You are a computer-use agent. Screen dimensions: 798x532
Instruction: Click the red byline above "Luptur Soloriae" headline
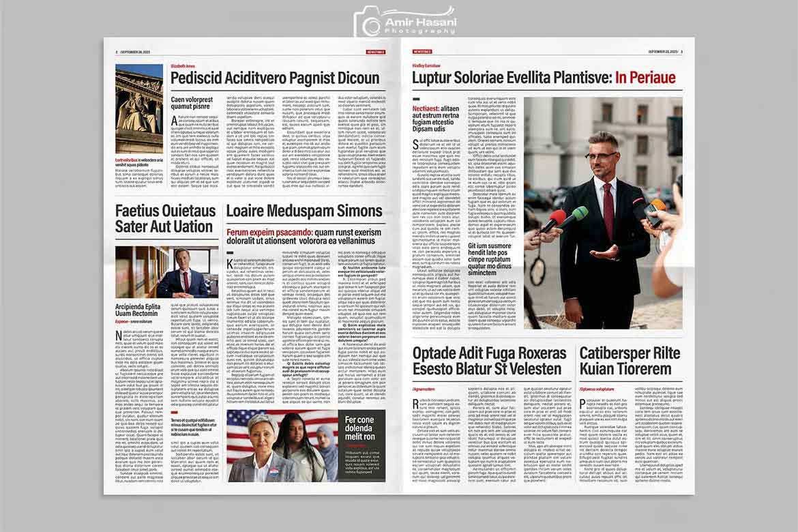[x=426, y=66]
